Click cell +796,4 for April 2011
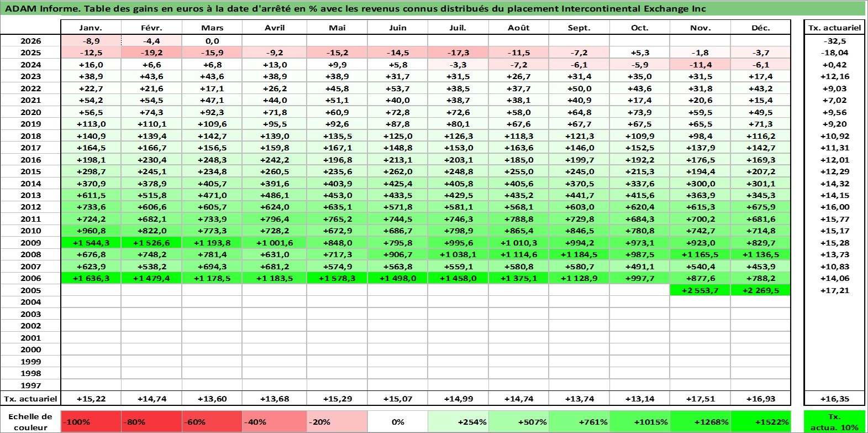Screen dimensions: 868x433 pos(275,219)
